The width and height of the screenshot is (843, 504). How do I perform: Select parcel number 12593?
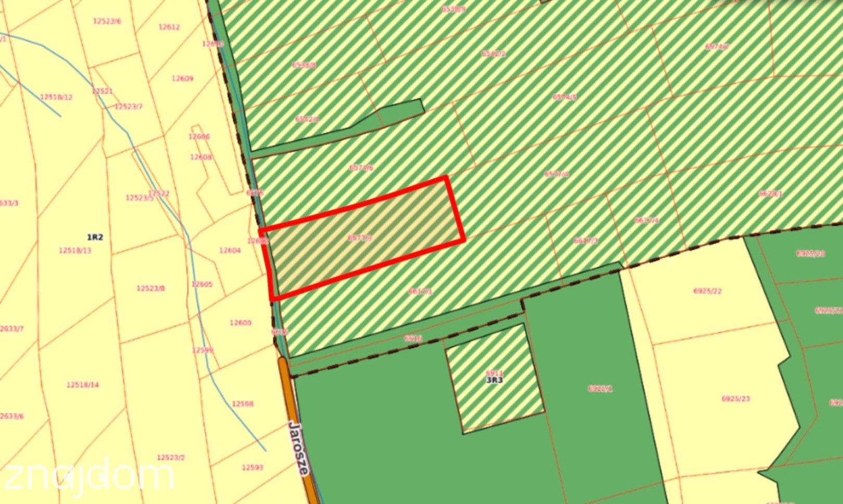coord(253,468)
